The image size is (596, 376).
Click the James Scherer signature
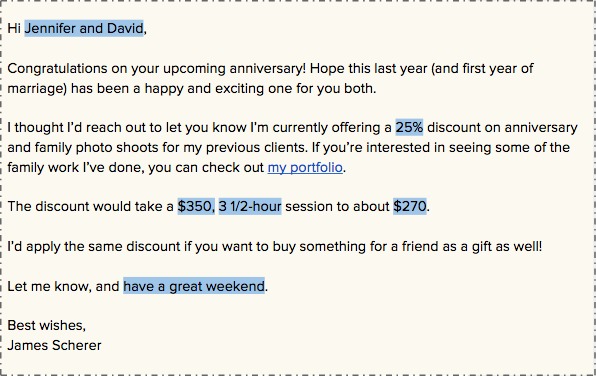54,345
